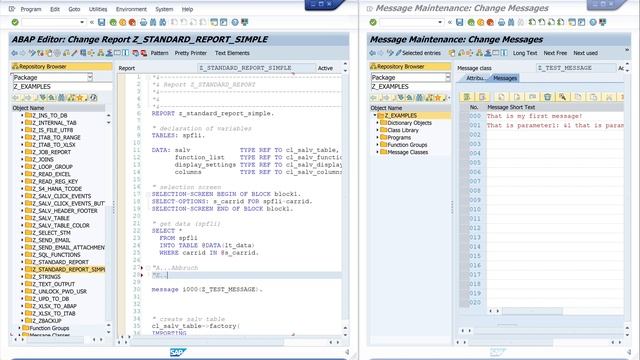Click horizontal scrollbar under message table
The height and width of the screenshot is (360, 640).
[x=532, y=311]
